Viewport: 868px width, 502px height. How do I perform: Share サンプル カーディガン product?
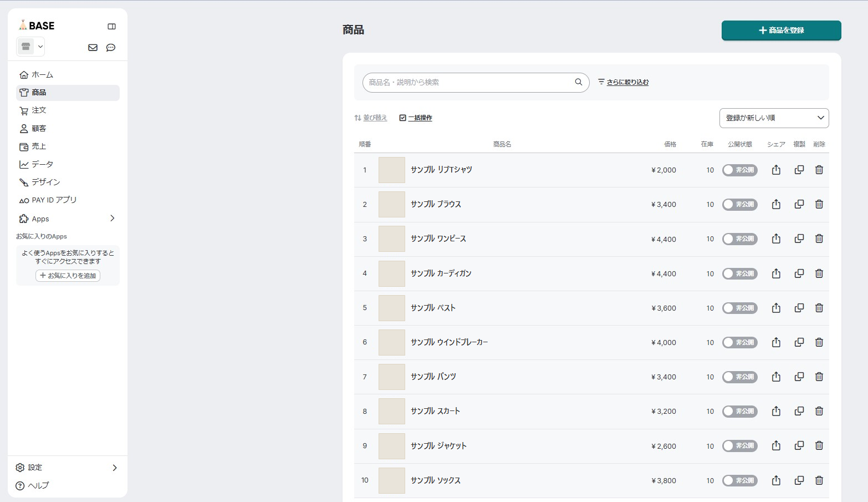pos(776,273)
